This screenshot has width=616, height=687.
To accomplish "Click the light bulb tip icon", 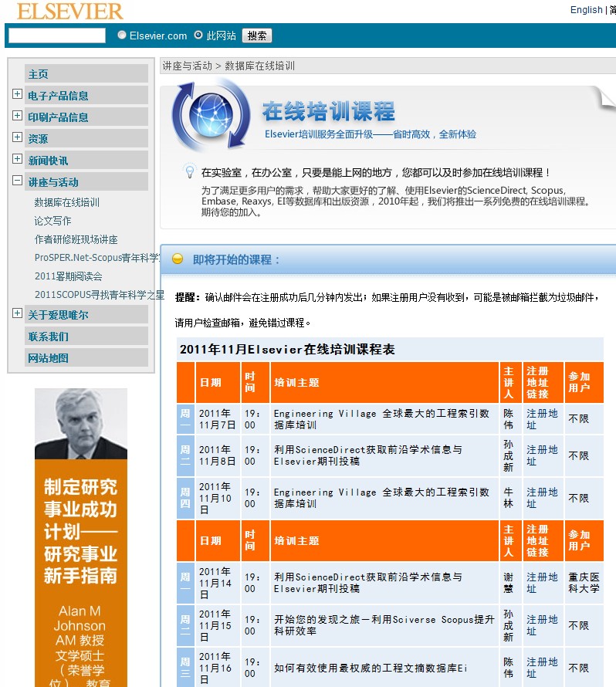I will [x=190, y=171].
